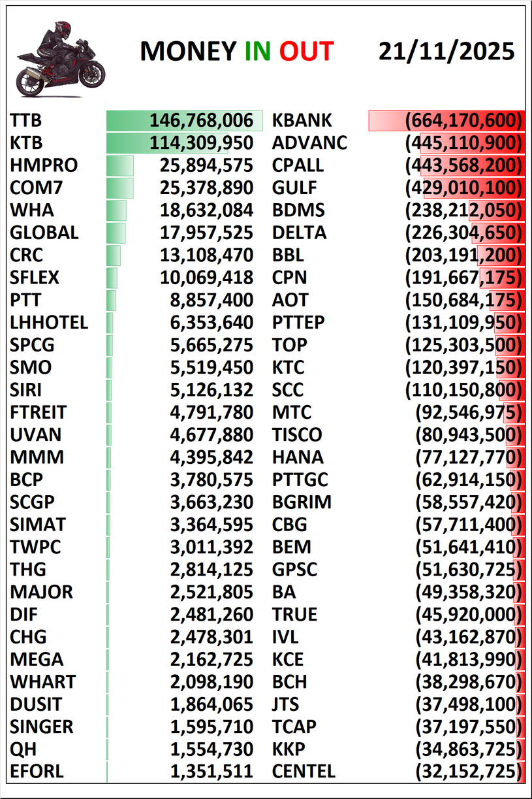Click the date 21/11/2025 in header
This screenshot has height=799, width=532.
446,51
